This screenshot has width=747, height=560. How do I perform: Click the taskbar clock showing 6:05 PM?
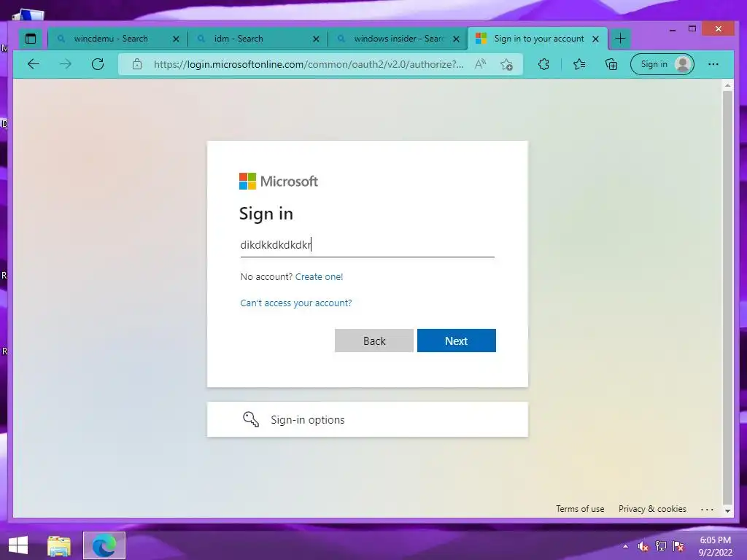(715, 546)
